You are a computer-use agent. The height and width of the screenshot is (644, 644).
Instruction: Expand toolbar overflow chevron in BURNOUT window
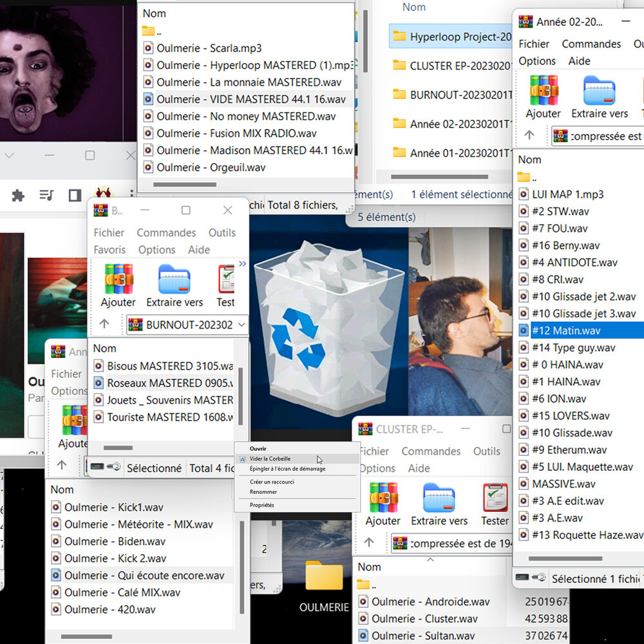click(242, 263)
